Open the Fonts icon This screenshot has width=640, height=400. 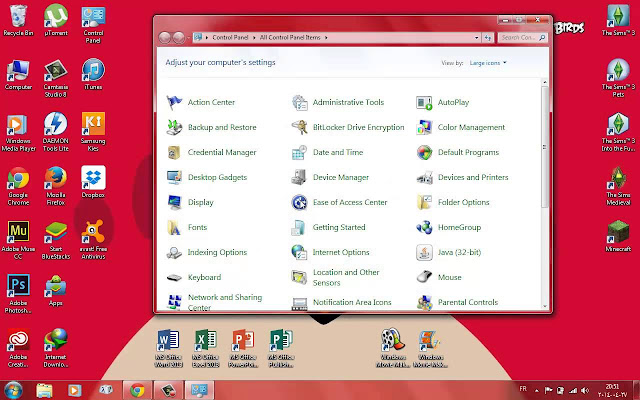tap(174, 227)
